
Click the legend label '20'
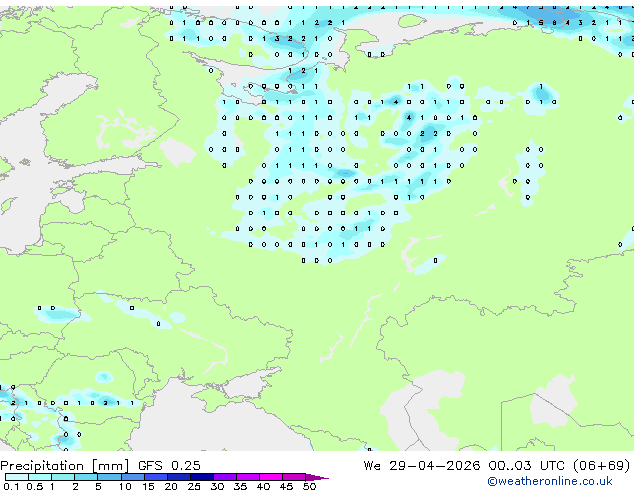[x=171, y=486]
